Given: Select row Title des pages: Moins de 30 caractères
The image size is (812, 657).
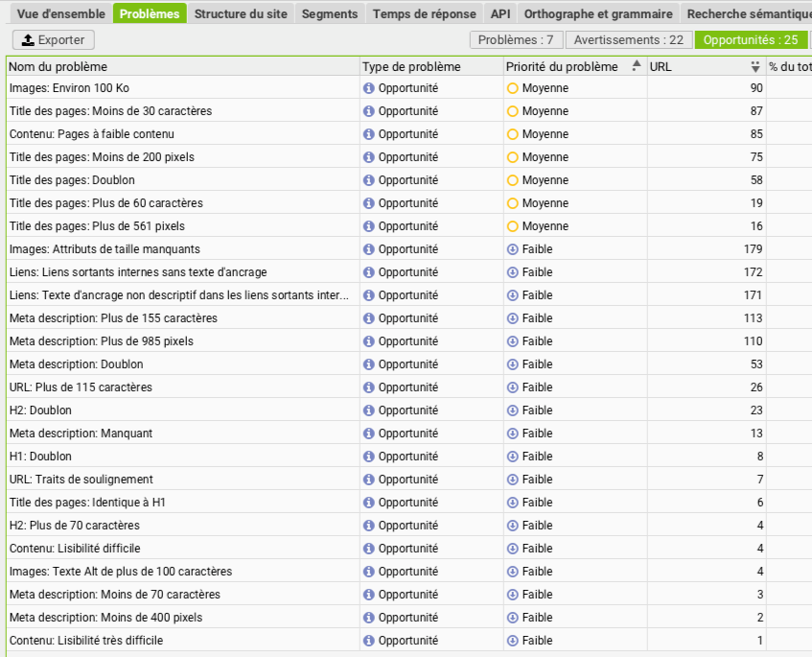Looking at the screenshot, I should tap(409, 111).
